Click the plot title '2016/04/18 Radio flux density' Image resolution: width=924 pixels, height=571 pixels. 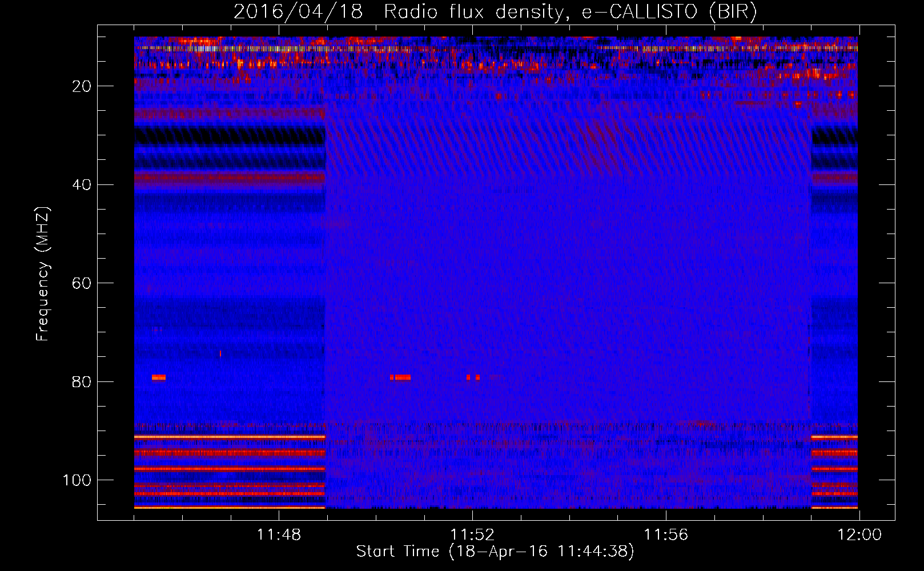pos(495,12)
